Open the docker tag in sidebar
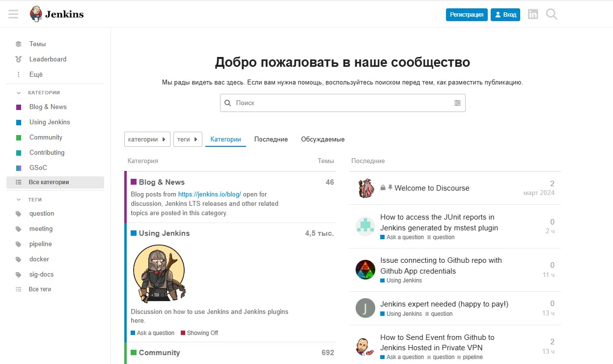This screenshot has height=364, width=613. [x=39, y=259]
